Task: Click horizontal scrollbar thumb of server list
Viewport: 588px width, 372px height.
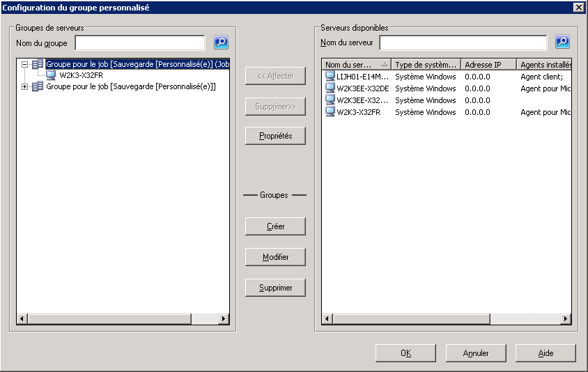Action: click(x=412, y=319)
